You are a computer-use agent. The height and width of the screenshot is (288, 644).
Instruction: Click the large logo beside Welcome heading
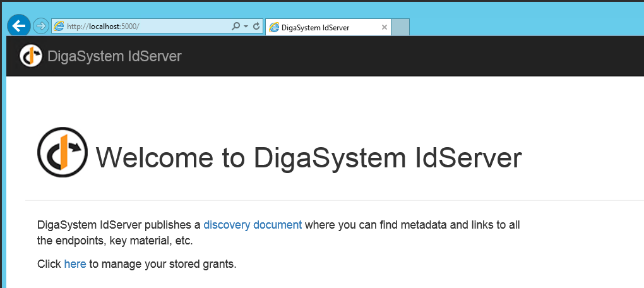tap(63, 152)
